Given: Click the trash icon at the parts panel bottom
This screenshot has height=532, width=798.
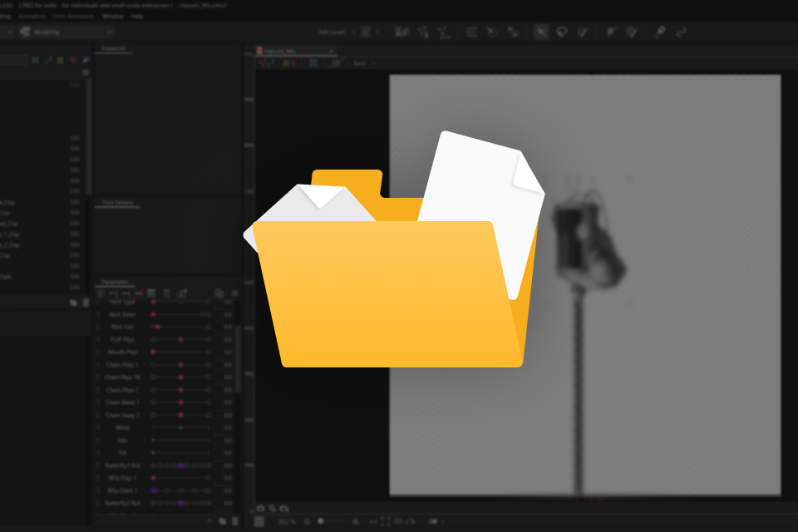Looking at the screenshot, I should coord(86,303).
